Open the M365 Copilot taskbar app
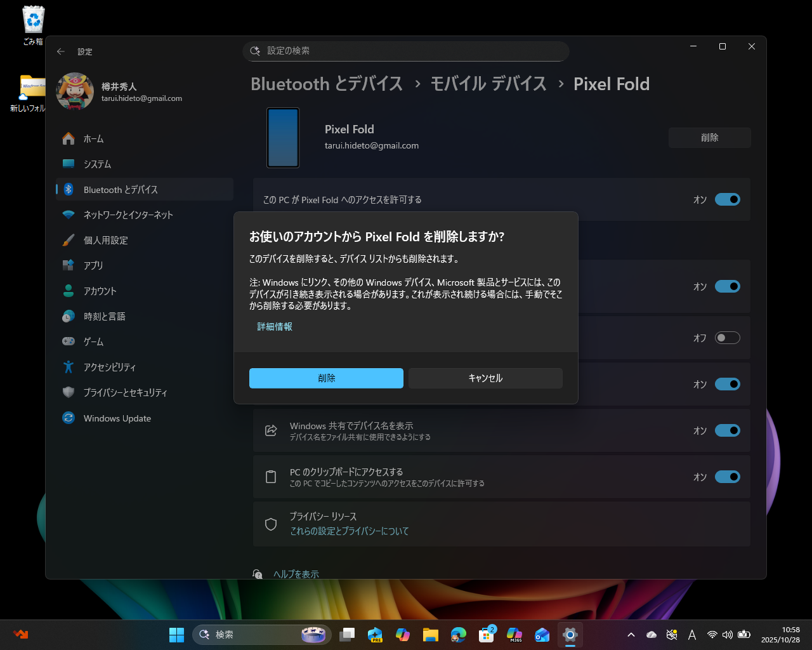The width and height of the screenshot is (812, 650). (x=514, y=635)
